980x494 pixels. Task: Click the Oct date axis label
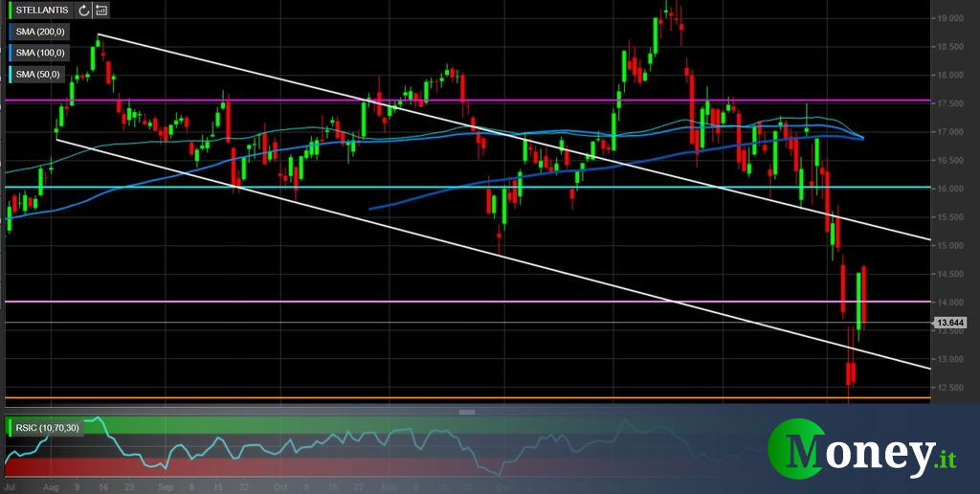tap(280, 486)
